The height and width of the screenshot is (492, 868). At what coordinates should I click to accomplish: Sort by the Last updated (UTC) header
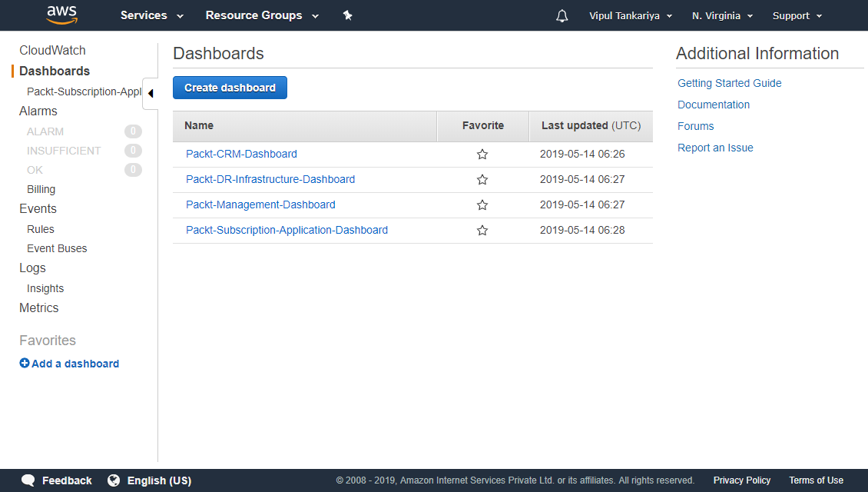click(591, 126)
